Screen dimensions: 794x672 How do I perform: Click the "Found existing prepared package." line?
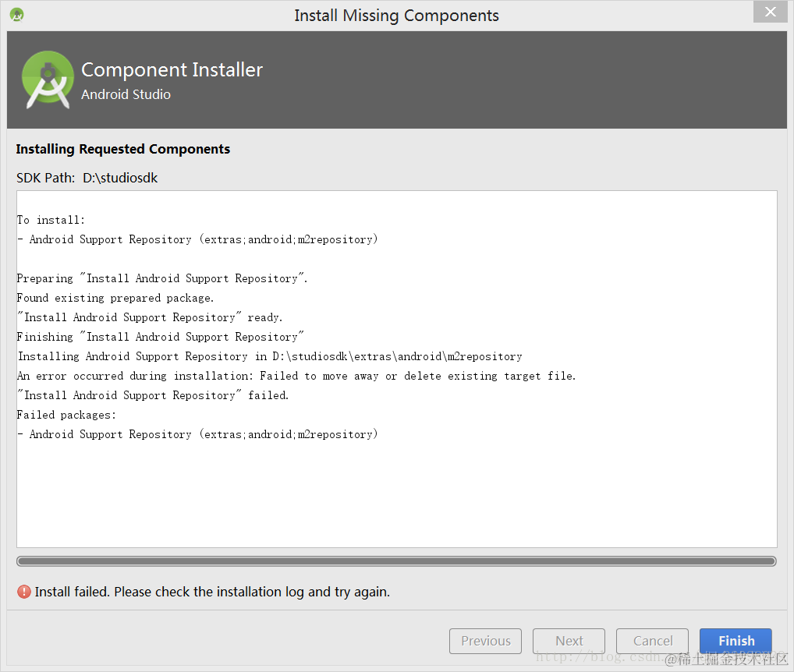(115, 298)
